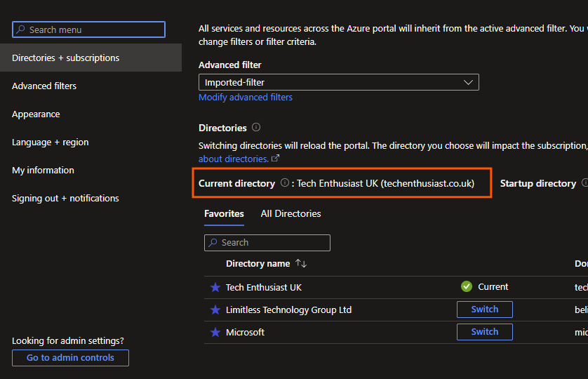
Task: Open Language + region settings
Action: [51, 142]
